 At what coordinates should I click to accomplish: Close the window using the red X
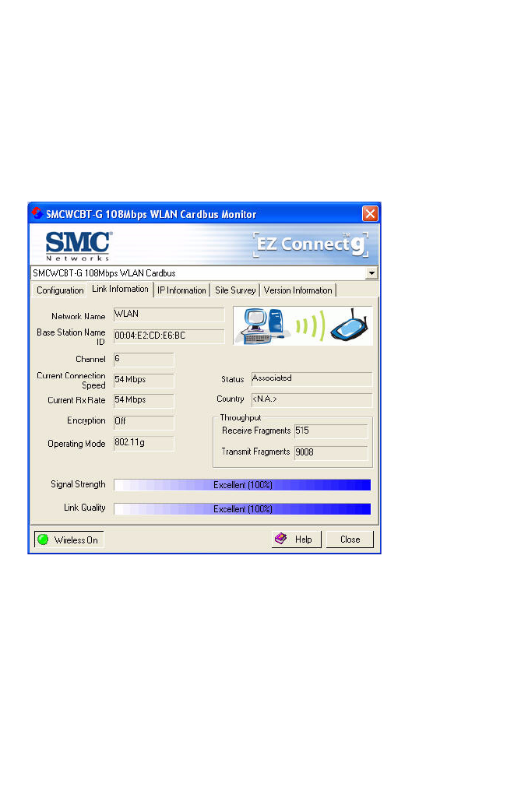370,213
